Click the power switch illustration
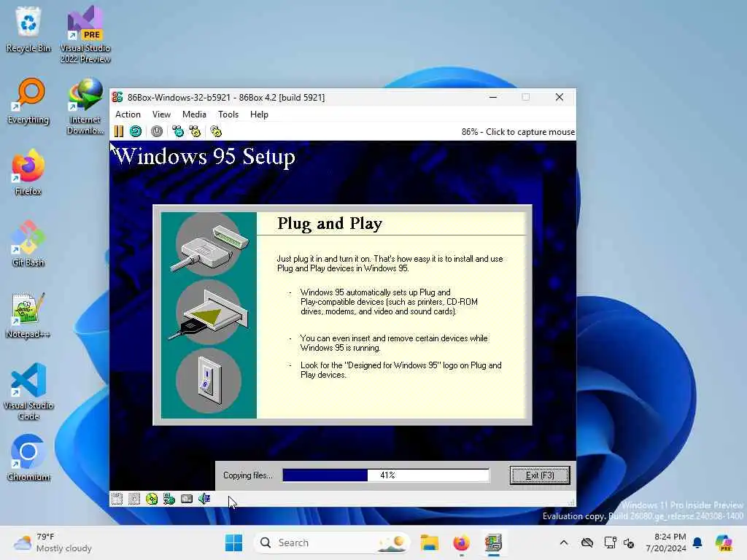Viewport: 747px width, 560px height. (209, 381)
